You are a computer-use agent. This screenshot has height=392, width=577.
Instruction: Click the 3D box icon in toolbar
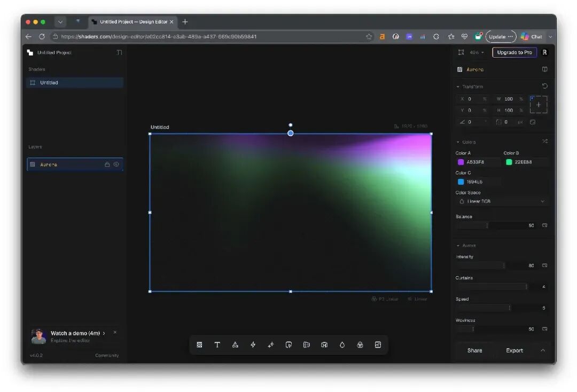pyautogui.click(x=324, y=344)
